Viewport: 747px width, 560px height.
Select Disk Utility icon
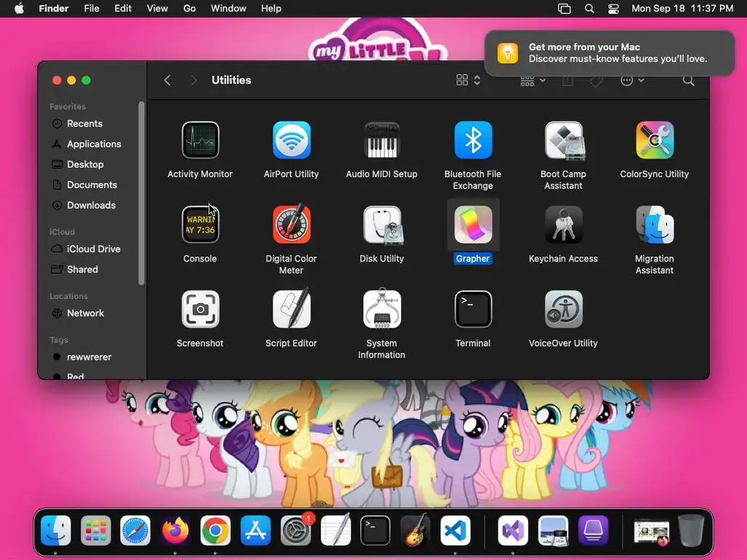pyautogui.click(x=382, y=225)
